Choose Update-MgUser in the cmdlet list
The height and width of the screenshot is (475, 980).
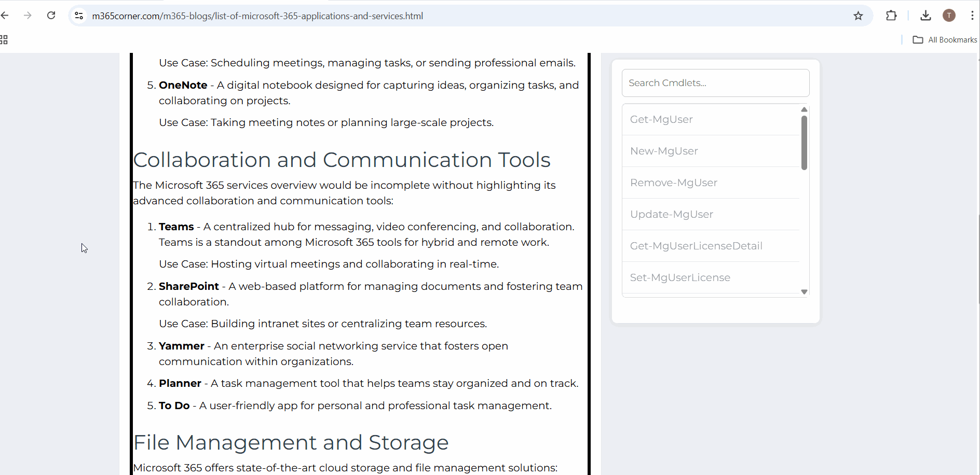[x=671, y=214]
